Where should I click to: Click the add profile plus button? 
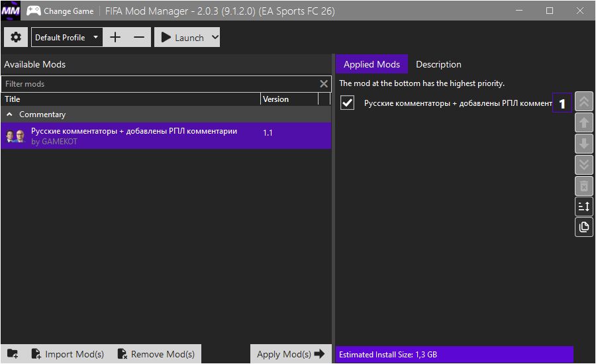[x=115, y=38]
